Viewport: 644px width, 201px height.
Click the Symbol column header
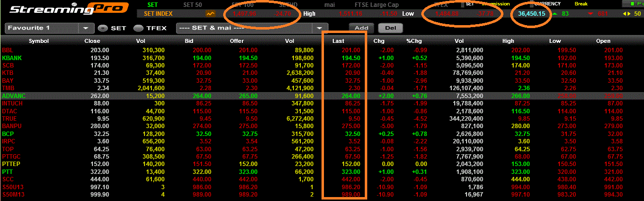click(x=39, y=41)
